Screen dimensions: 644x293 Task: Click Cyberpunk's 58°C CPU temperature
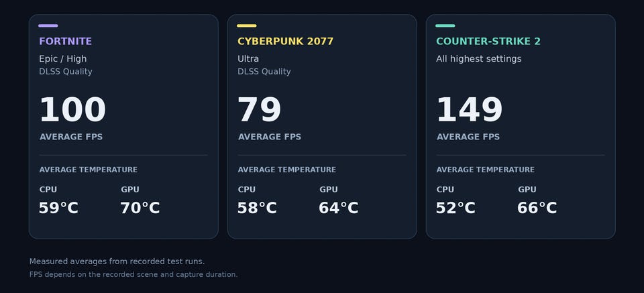[257, 208]
